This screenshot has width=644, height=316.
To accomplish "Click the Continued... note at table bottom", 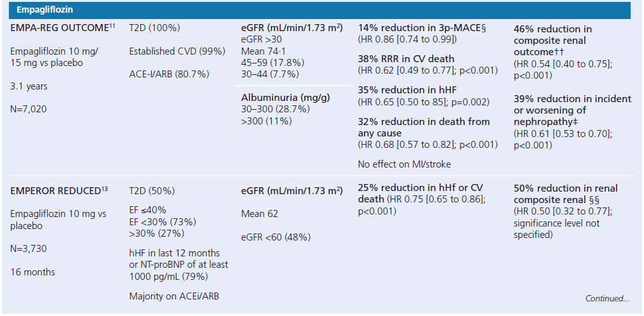I will (608, 298).
